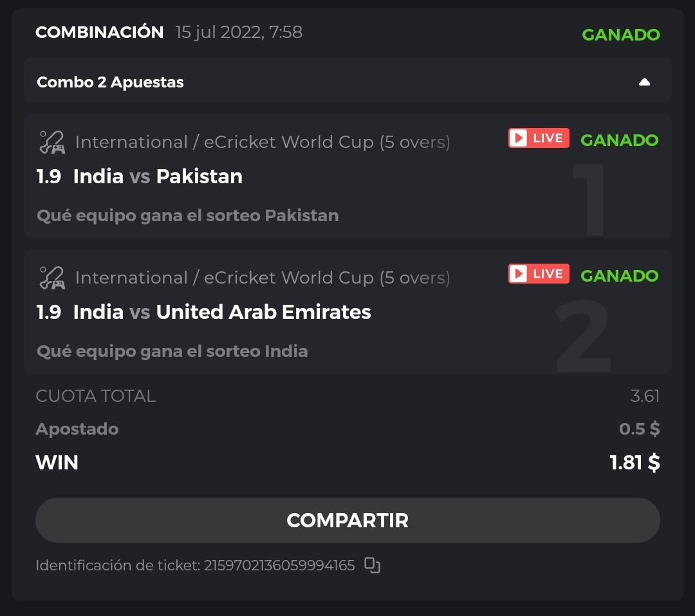Click the LIVE badge on India vs United Arab Emirates

[x=539, y=274]
